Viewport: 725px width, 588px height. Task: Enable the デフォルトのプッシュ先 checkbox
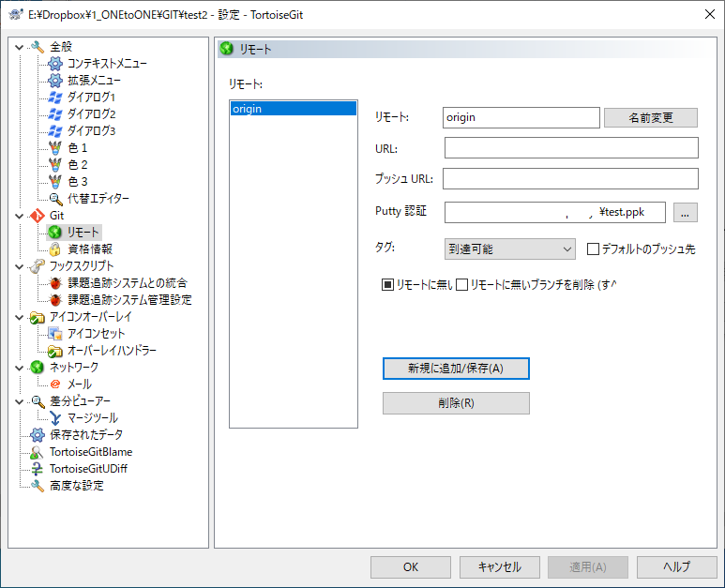(593, 249)
